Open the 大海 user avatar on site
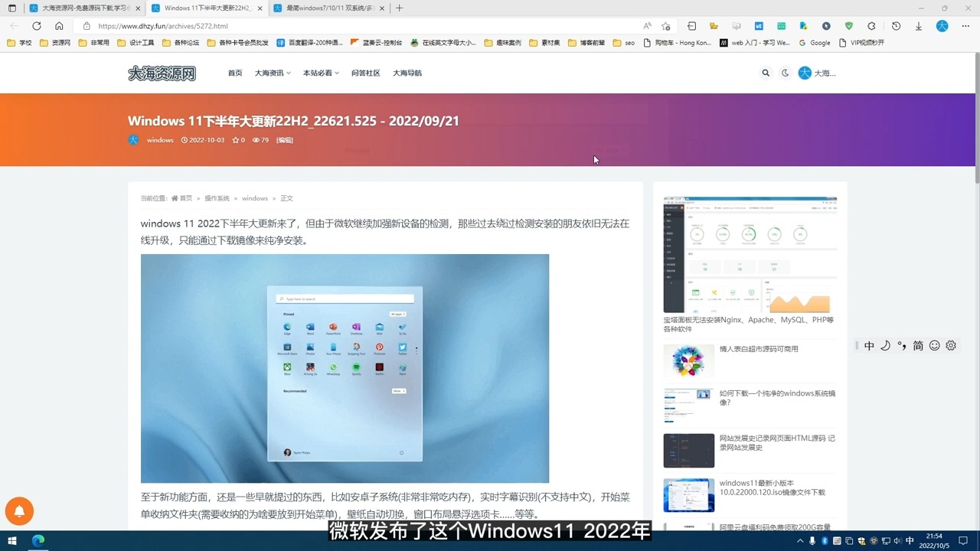This screenshot has height=551, width=980. pos(805,73)
